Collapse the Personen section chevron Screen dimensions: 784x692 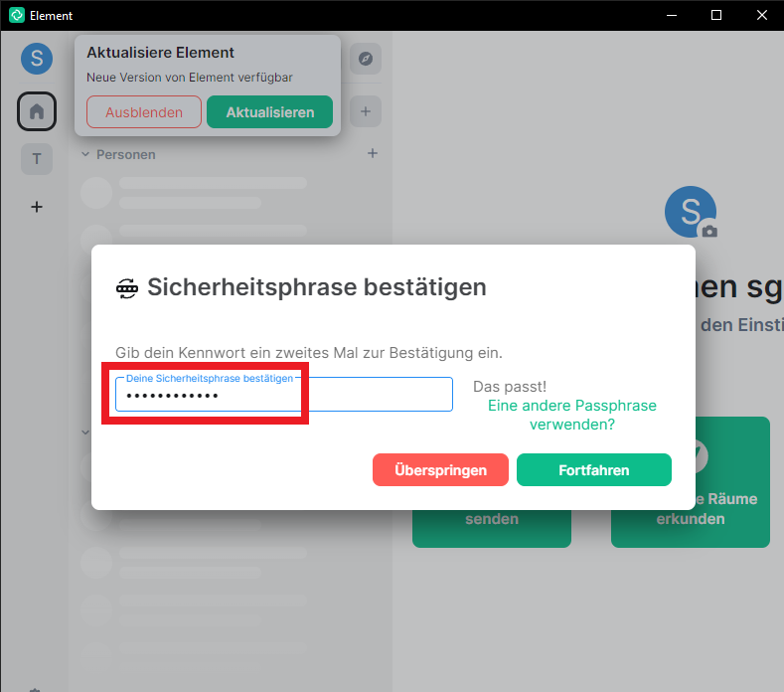pyautogui.click(x=85, y=154)
